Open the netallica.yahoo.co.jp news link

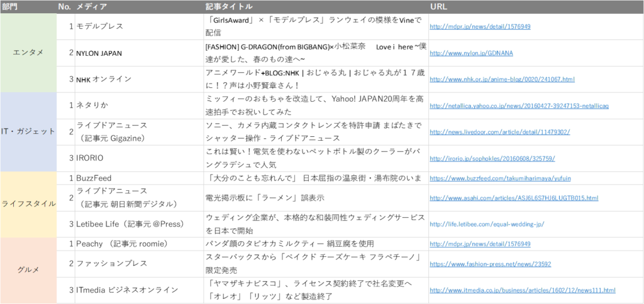519,106
